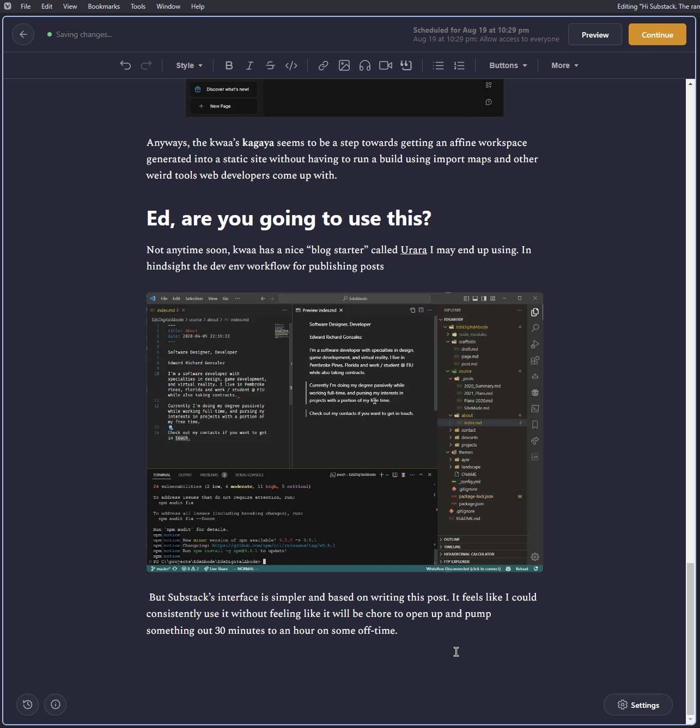Click the Urara hyperlink
This screenshot has height=728, width=700.
(414, 250)
